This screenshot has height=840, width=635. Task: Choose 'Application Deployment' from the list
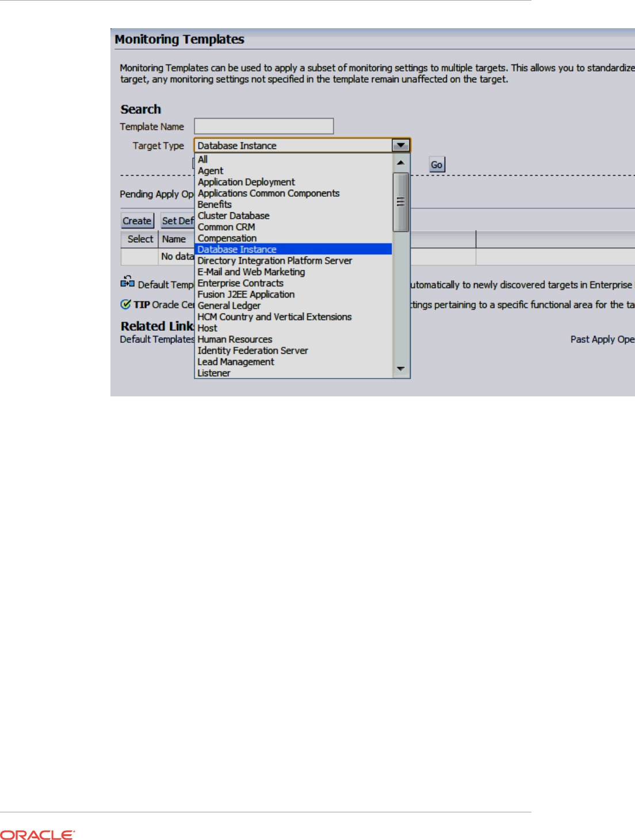point(294,182)
